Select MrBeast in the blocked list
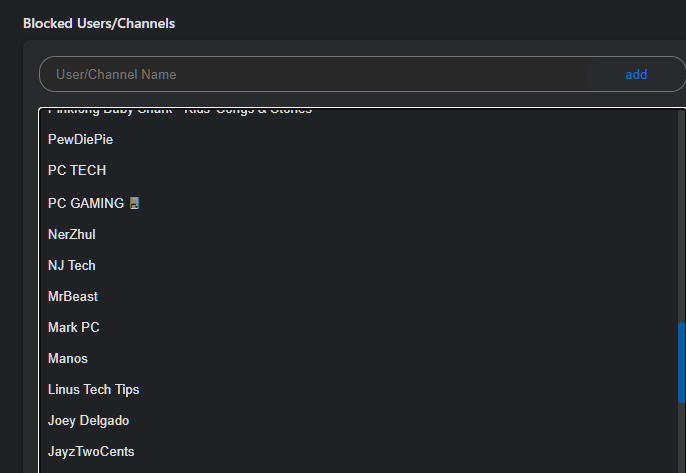Screen dimensions: 686x473 point(73,297)
